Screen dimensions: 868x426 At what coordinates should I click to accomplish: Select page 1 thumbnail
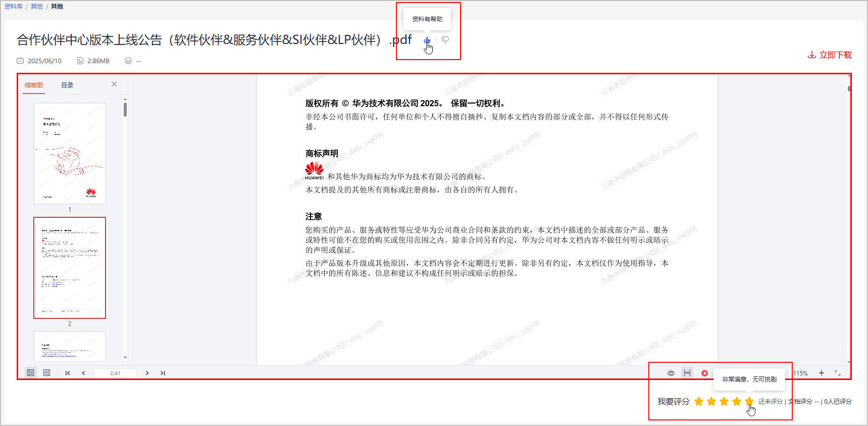[x=70, y=154]
